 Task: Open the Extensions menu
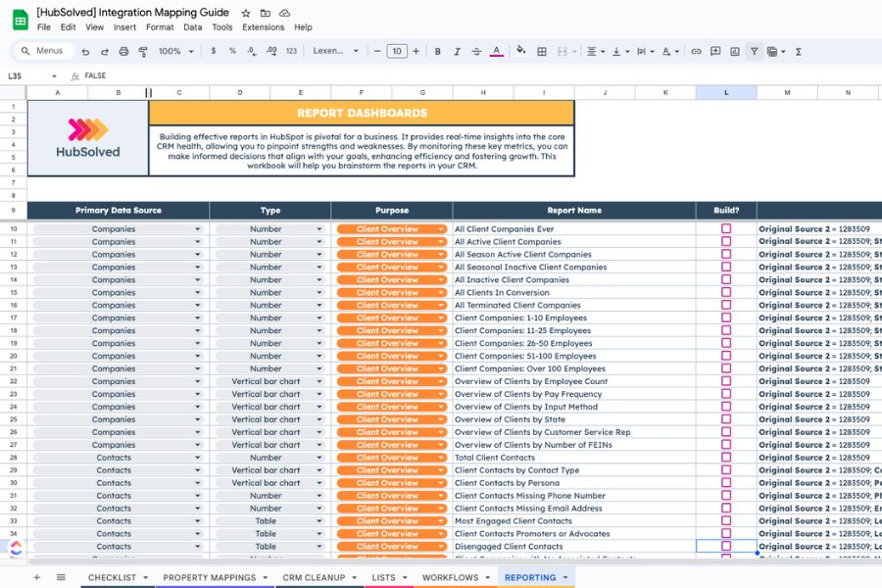[x=264, y=27]
